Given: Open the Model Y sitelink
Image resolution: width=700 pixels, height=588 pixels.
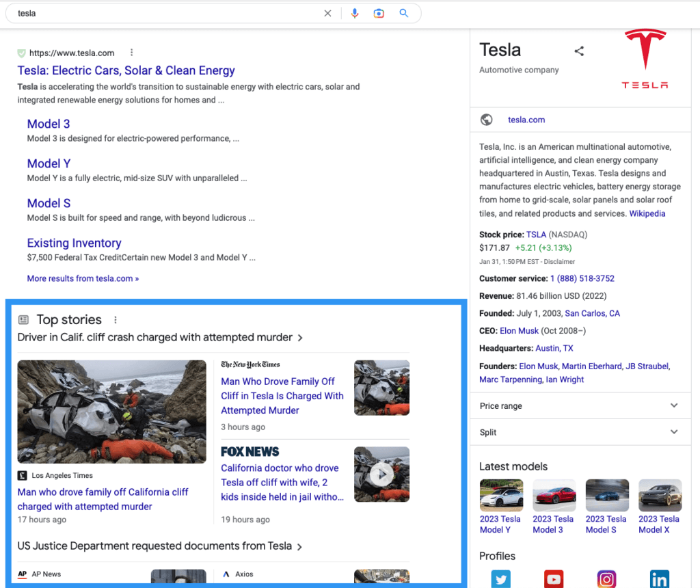Looking at the screenshot, I should pyautogui.click(x=49, y=164).
